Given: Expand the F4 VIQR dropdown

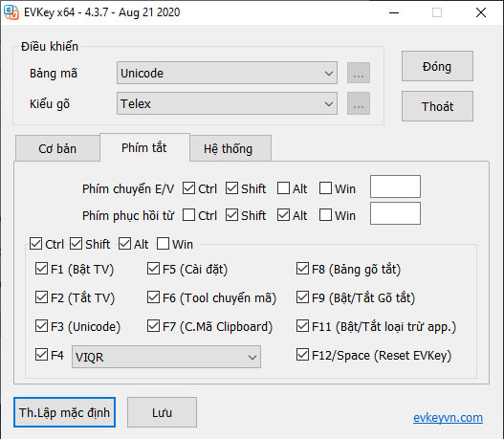Looking at the screenshot, I should (x=166, y=357).
